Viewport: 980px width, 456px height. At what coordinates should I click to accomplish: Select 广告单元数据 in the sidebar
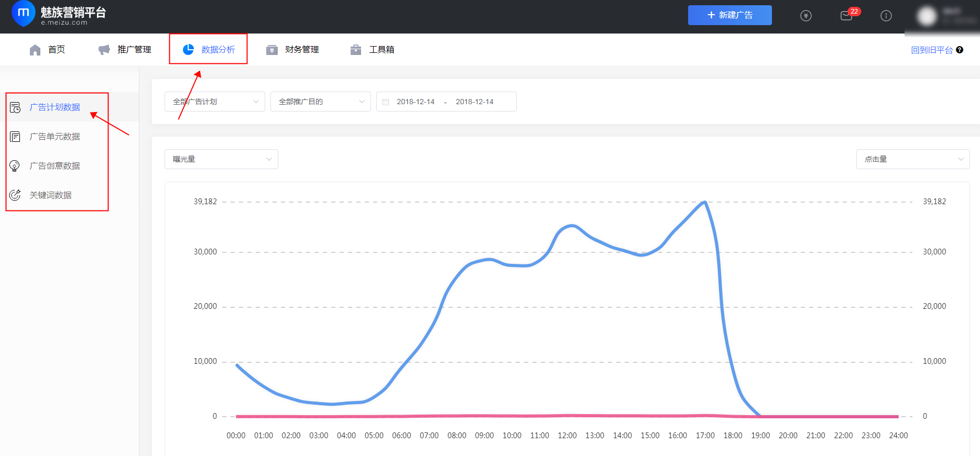[55, 137]
